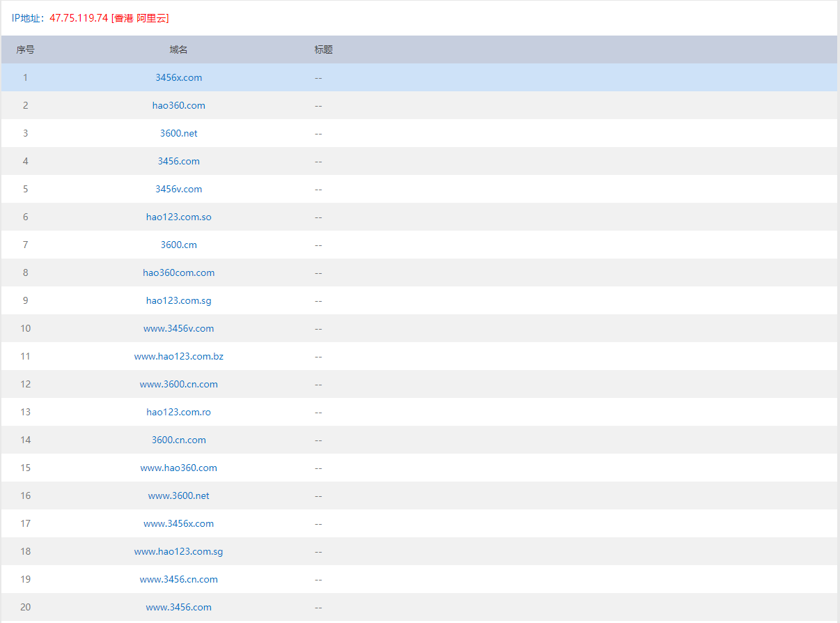Open the www.hao360.com domain link
The image size is (840, 623).
178,468
